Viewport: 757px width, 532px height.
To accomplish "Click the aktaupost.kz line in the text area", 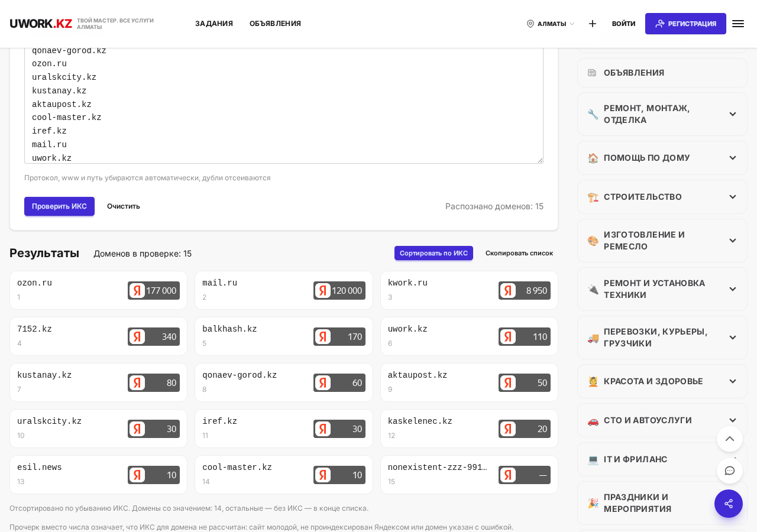I will click(x=62, y=105).
